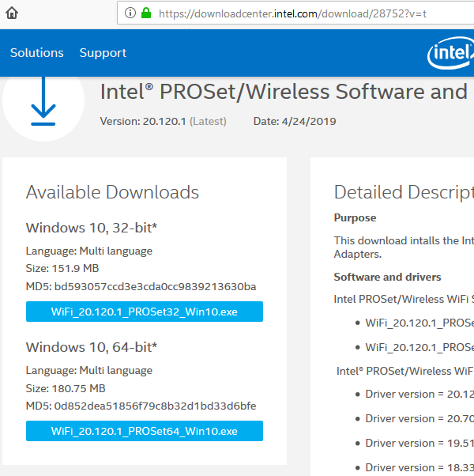Download WiFi_20.120.1_PROSet32_Win10.exe
This screenshot has height=476, width=474.
pos(145,312)
